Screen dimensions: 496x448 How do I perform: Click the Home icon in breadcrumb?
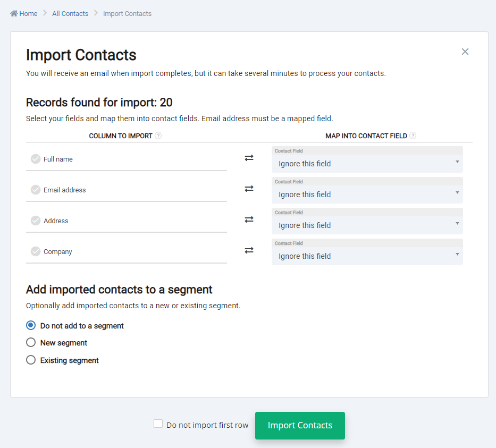(x=14, y=13)
